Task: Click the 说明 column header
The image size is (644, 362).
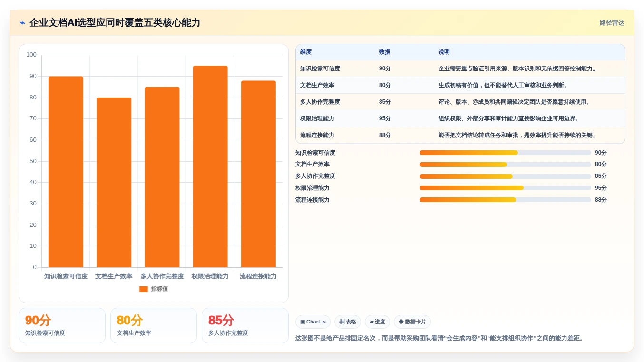Action: tap(444, 52)
